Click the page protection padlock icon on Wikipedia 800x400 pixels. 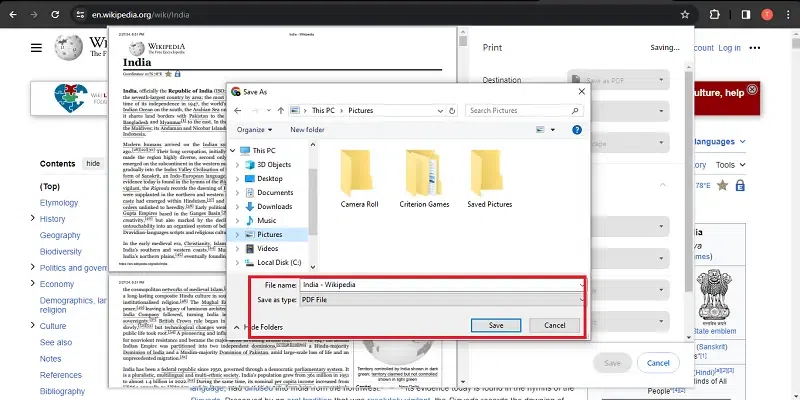740,185
